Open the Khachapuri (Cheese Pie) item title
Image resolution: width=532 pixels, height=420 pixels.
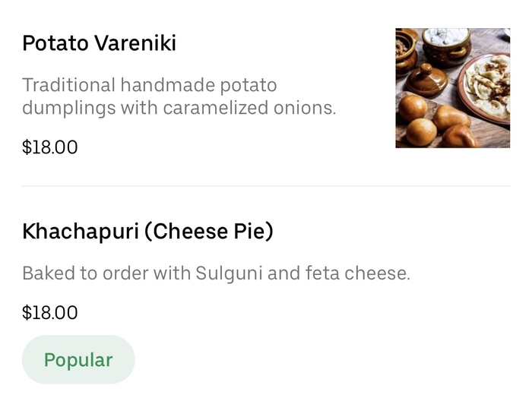pyautogui.click(x=147, y=231)
